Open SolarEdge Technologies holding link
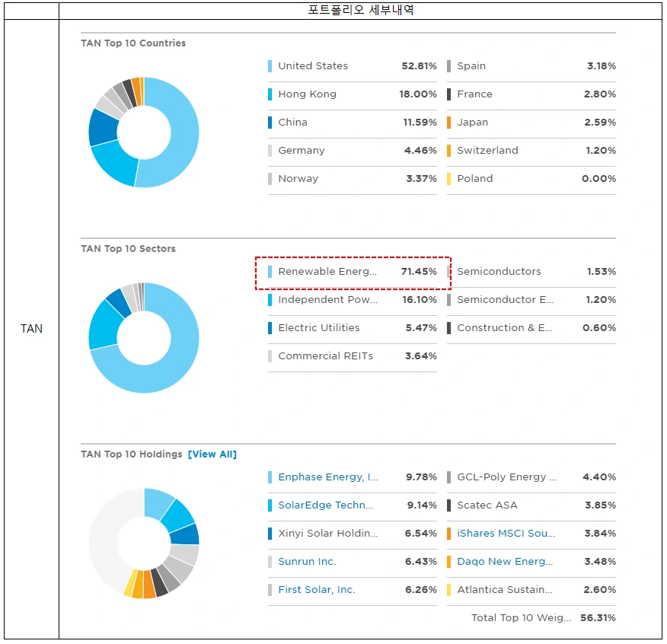The height and width of the screenshot is (644, 667). [325, 505]
